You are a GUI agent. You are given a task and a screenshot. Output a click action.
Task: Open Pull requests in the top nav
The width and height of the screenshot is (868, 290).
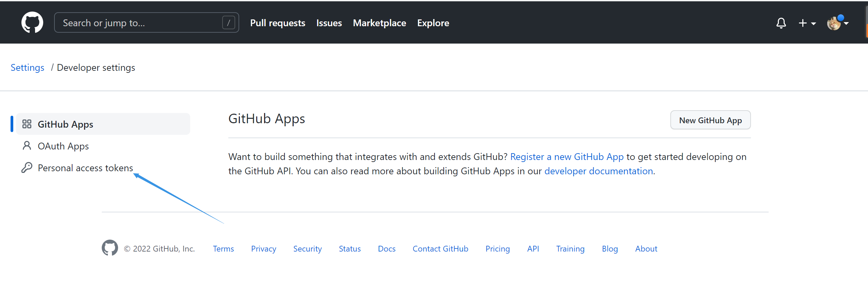tap(277, 23)
